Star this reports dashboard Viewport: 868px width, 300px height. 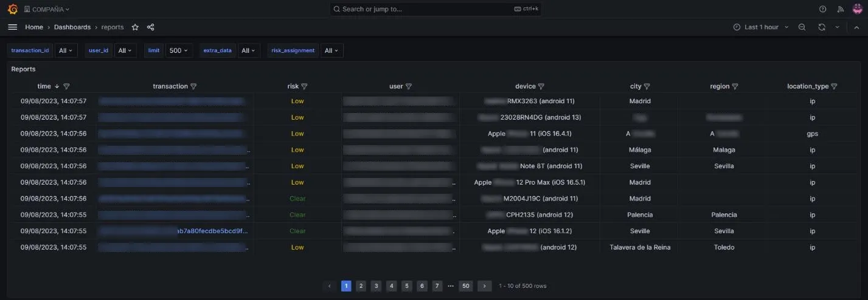135,27
